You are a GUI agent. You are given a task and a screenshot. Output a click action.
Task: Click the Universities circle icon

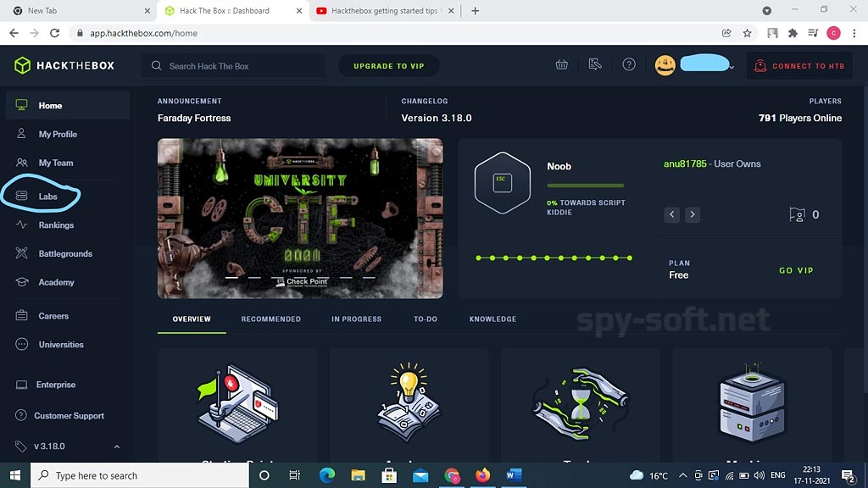(x=21, y=344)
